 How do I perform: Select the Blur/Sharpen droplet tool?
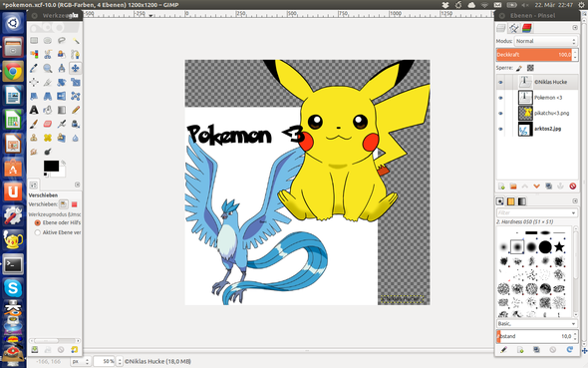76,138
